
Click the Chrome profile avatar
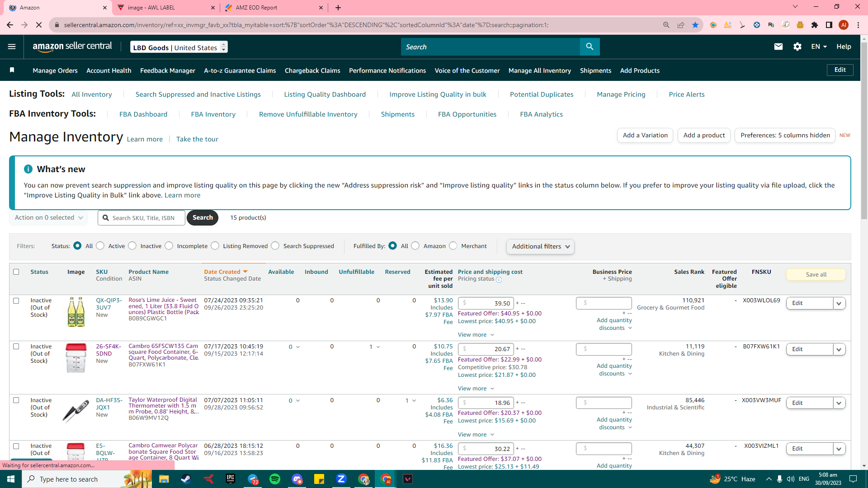[x=844, y=25]
